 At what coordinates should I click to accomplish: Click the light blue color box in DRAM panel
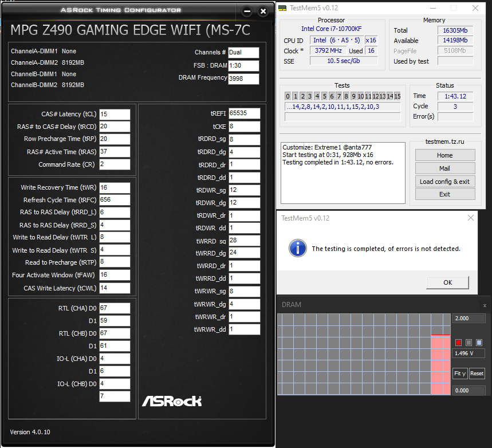click(479, 343)
